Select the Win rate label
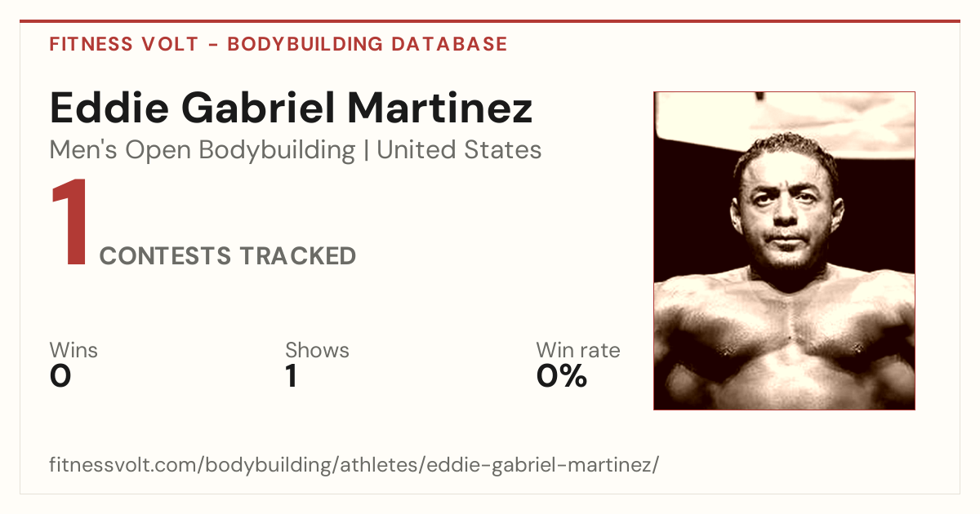 (578, 351)
